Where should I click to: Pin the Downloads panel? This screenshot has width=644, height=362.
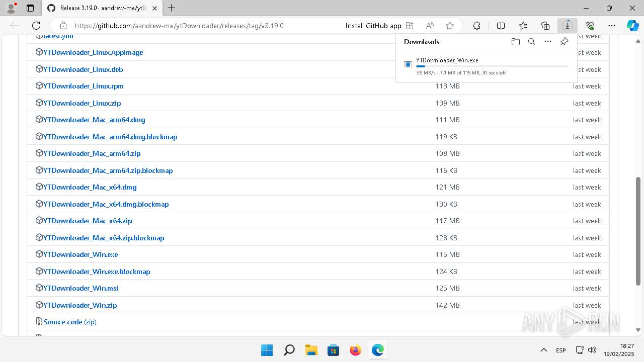(x=565, y=42)
